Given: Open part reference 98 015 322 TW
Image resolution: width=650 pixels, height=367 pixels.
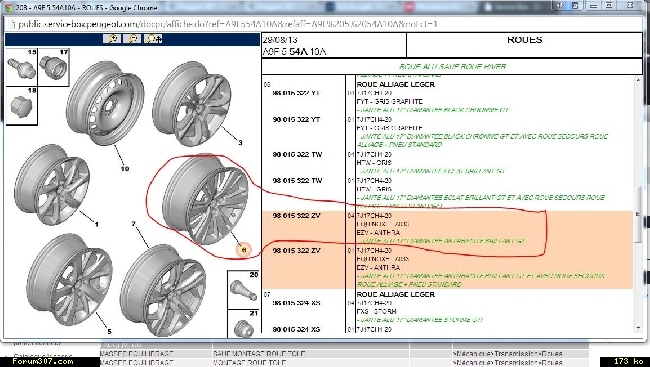Looking at the screenshot, I should 297,181.
